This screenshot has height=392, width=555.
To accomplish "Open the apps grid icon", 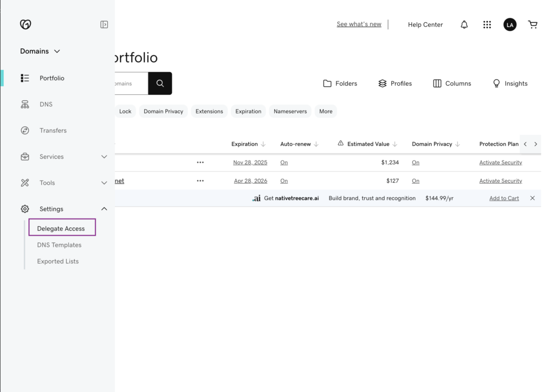I will (487, 24).
